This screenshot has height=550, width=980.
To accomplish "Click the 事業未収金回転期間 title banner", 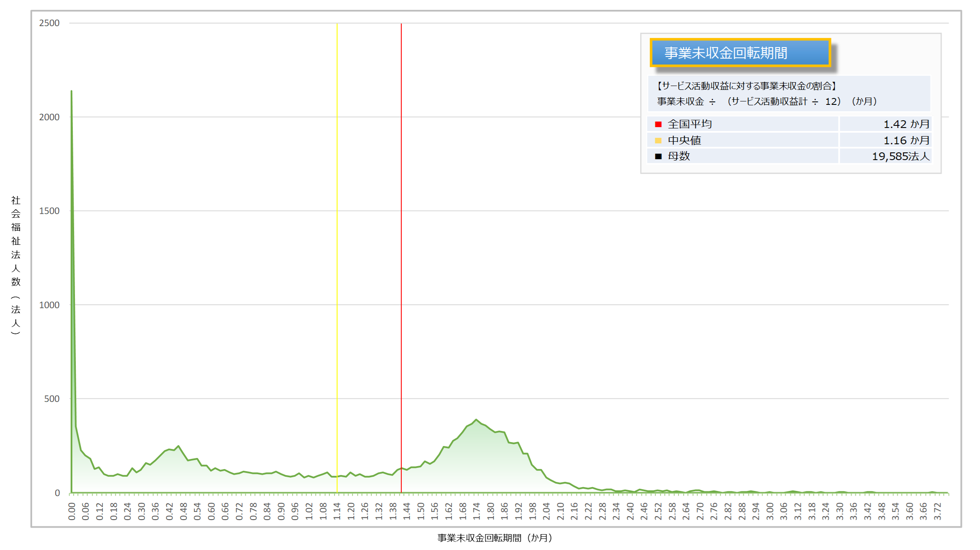I will (740, 53).
